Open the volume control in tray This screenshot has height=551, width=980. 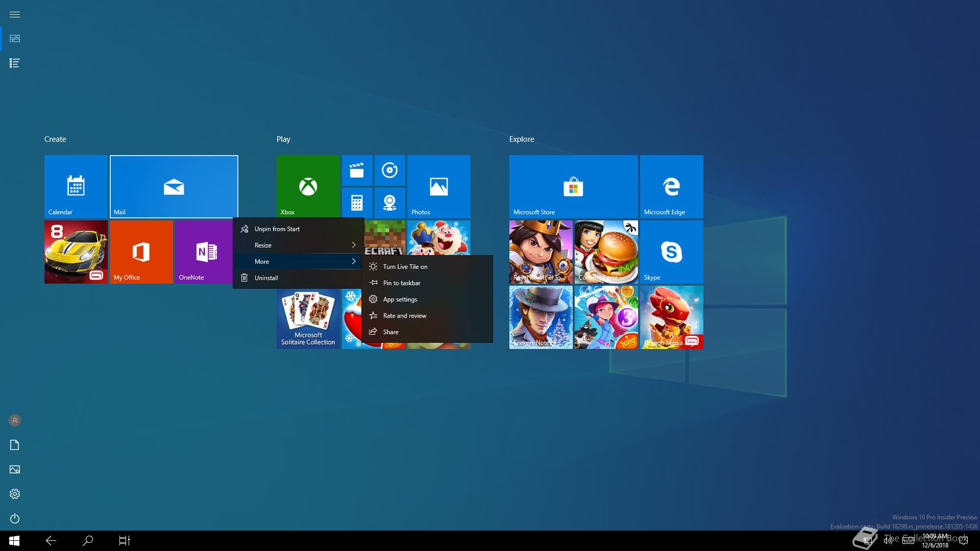click(888, 541)
